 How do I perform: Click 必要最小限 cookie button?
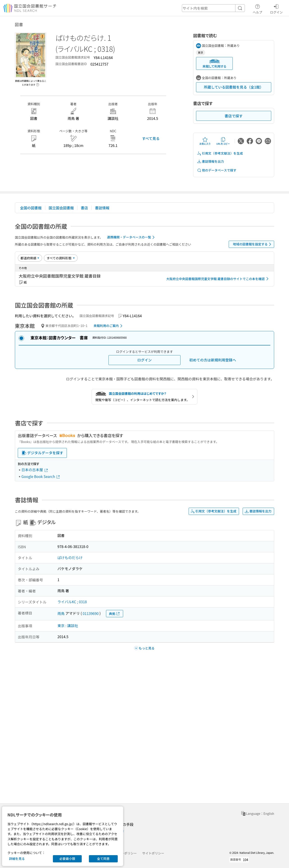tap(67, 859)
